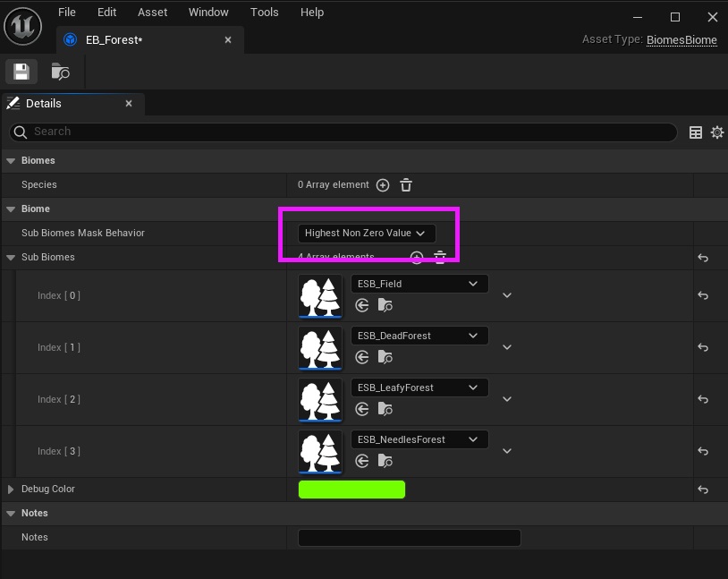Open Sub Biomes Mask Behavior dropdown
Image resolution: width=728 pixels, height=579 pixels.
(x=366, y=233)
